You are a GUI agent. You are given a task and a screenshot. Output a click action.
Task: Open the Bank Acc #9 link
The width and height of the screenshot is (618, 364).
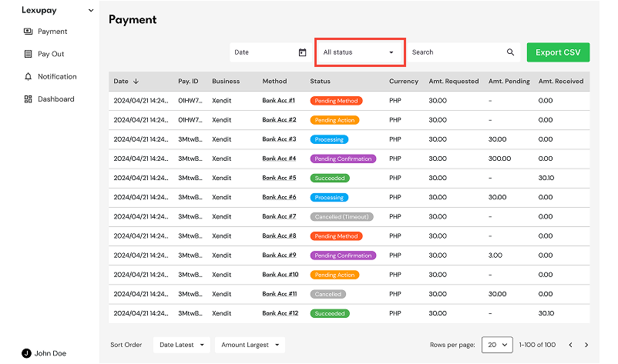pyautogui.click(x=280, y=255)
